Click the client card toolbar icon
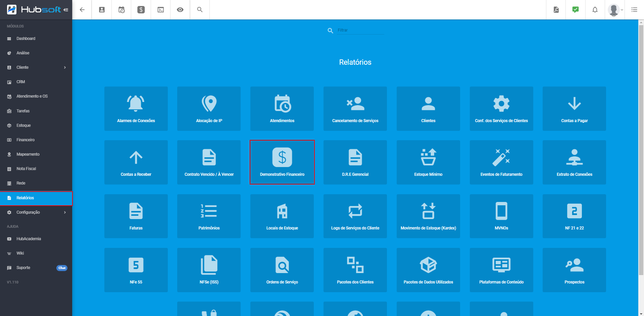This screenshot has height=316, width=644. point(102,10)
